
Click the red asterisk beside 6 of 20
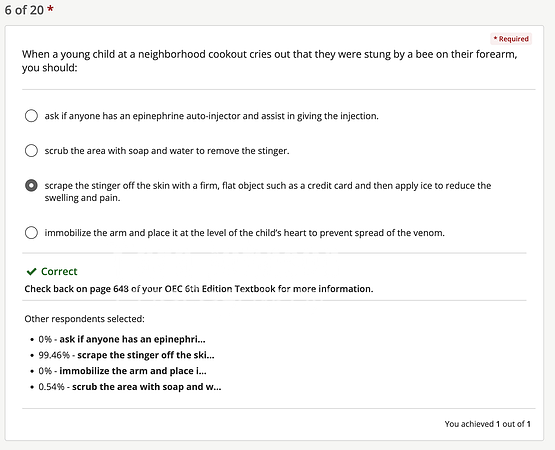click(x=50, y=9)
